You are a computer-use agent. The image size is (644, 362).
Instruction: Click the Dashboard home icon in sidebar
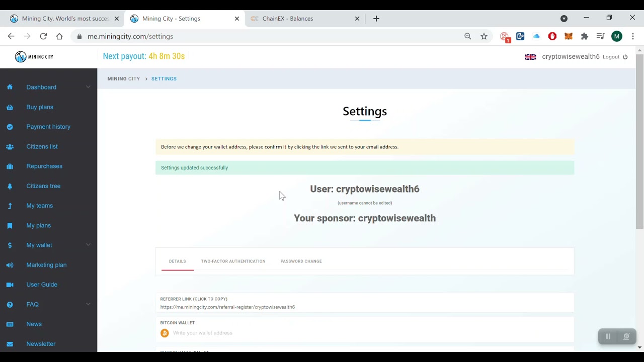(x=10, y=87)
